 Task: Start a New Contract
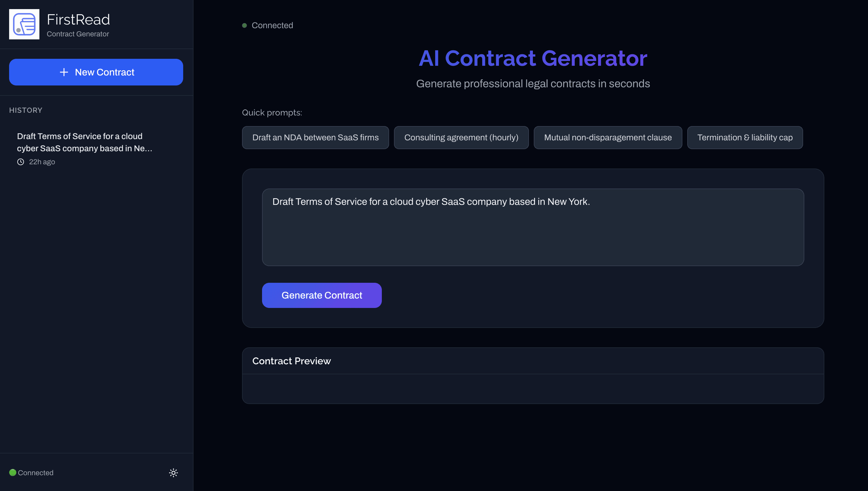96,72
